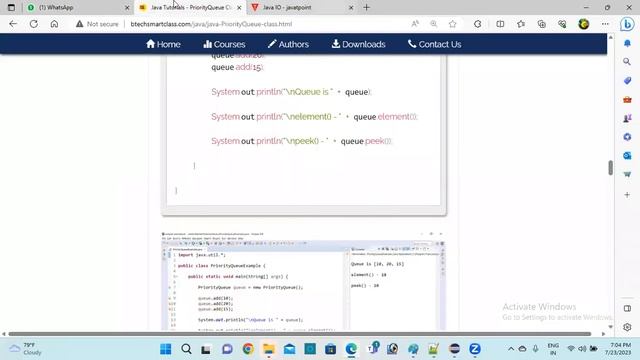Viewport: 640px width, 360px height.
Task: Open weather widget 79°F Cloudy
Action: [26, 349]
